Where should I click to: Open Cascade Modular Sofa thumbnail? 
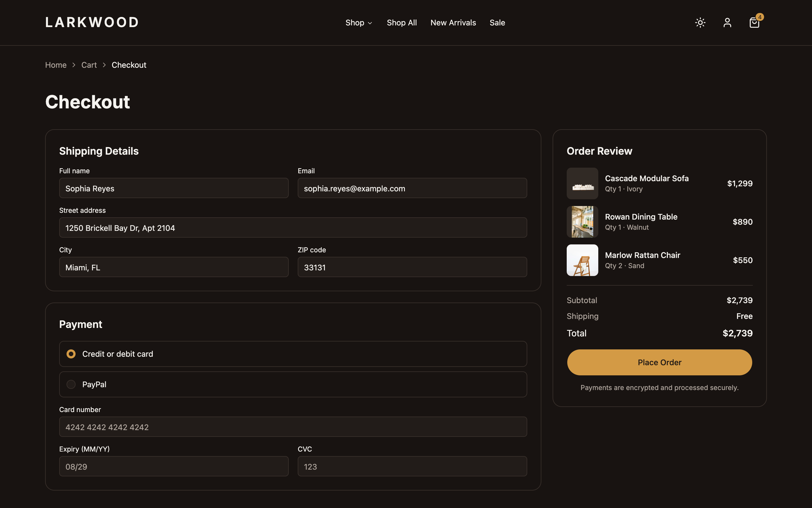pos(582,183)
